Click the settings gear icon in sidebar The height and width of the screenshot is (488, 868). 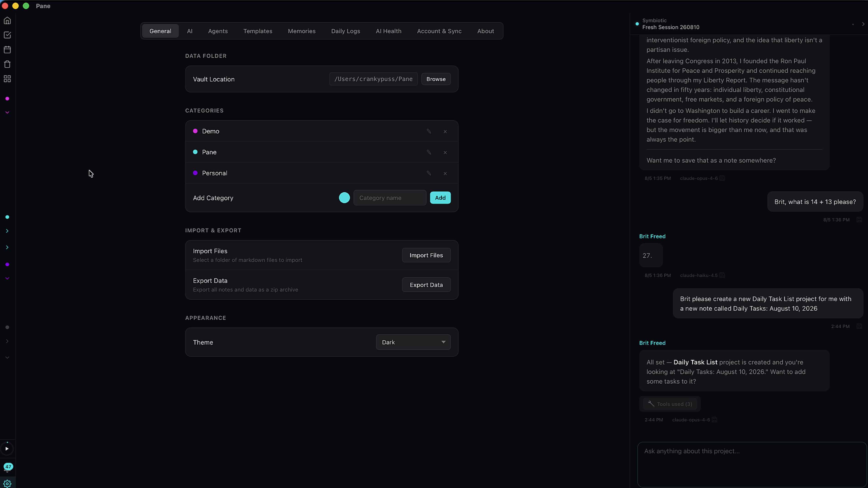(x=7, y=484)
